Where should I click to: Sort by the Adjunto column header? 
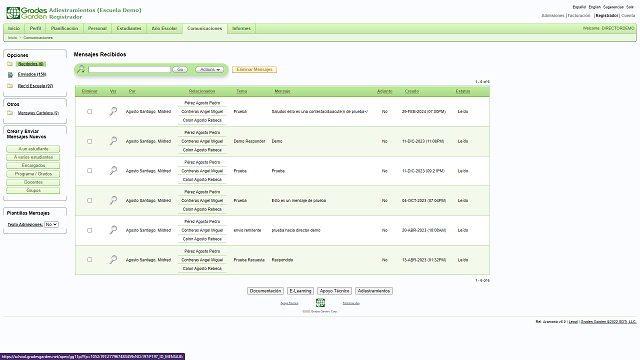384,91
